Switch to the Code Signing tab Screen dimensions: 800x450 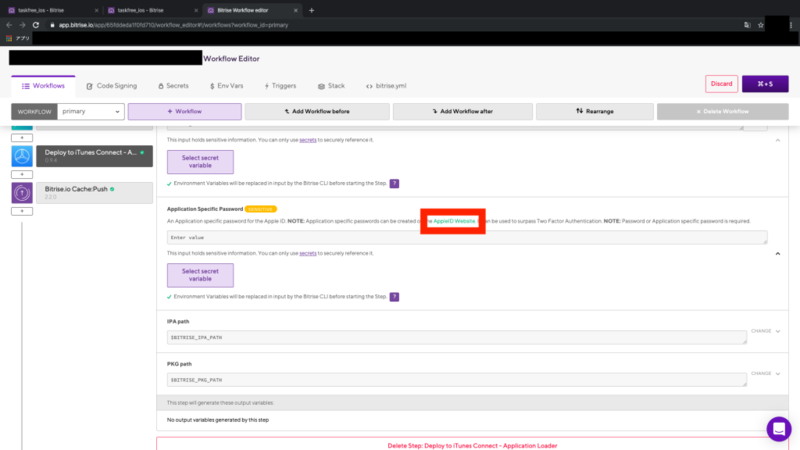[112, 86]
